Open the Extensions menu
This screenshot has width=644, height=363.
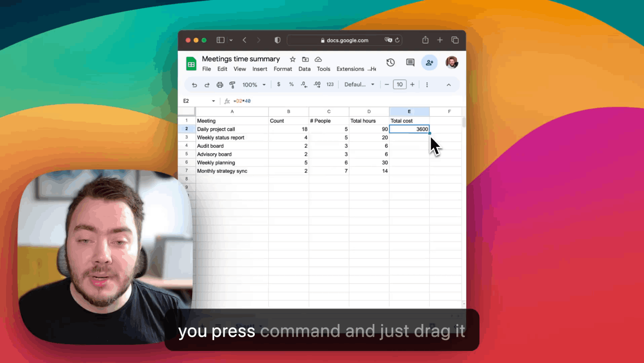pos(351,69)
